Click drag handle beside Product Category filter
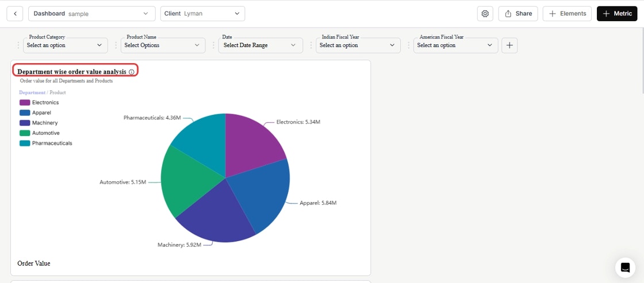This screenshot has height=283, width=644. click(x=18, y=45)
